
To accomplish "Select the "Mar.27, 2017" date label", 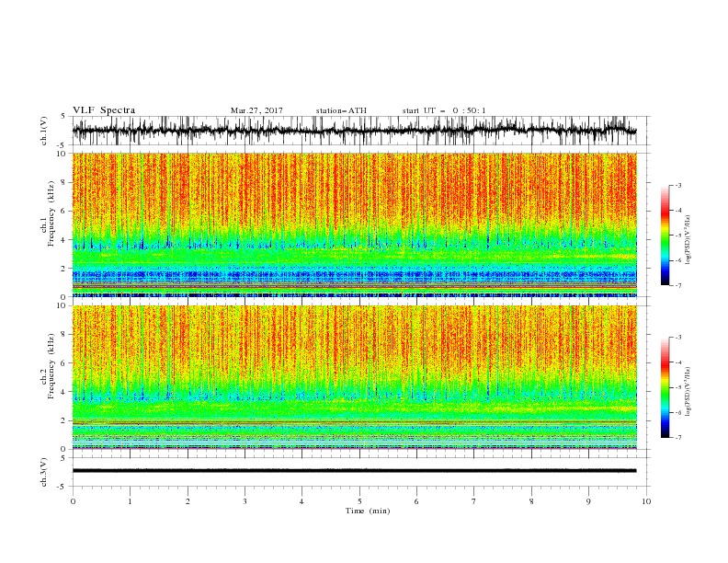I will (x=256, y=110).
